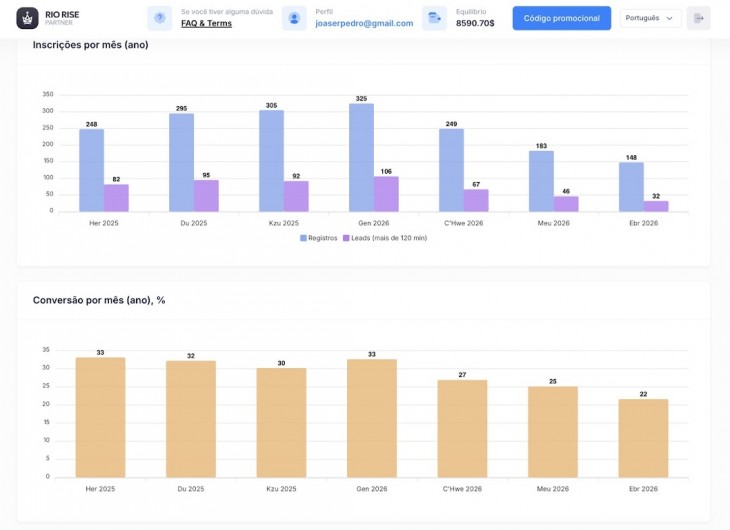
Task: Toggle the Registros legend series
Action: [x=319, y=238]
